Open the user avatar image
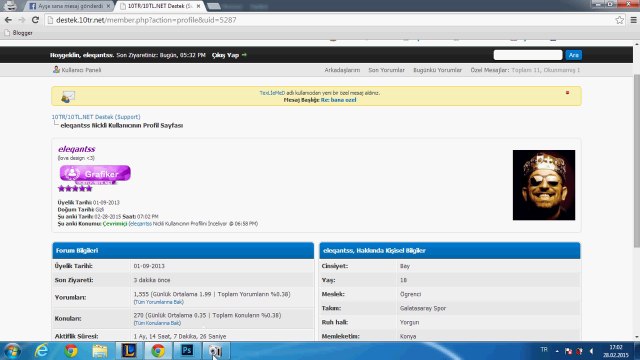 point(544,185)
